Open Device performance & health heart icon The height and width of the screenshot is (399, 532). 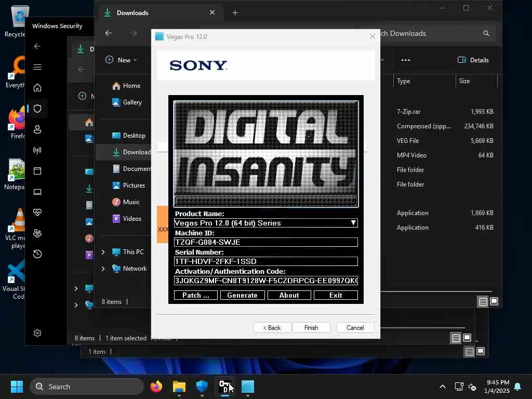coord(37,212)
